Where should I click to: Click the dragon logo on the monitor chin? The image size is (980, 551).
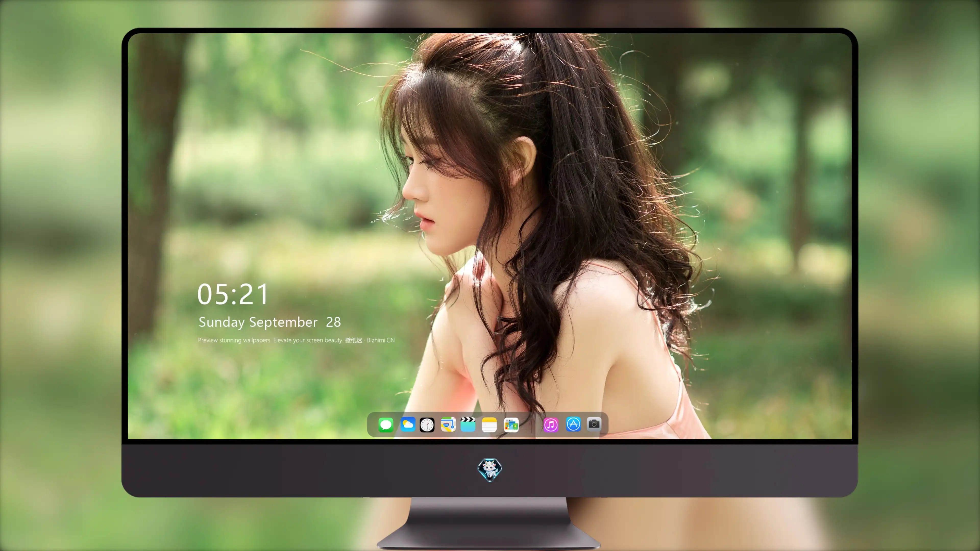pyautogui.click(x=490, y=470)
